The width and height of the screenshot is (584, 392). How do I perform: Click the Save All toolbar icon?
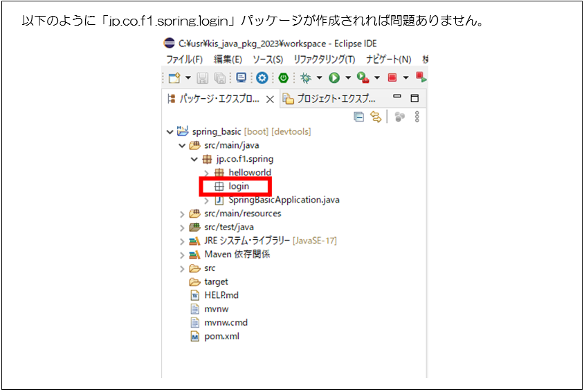(x=219, y=78)
